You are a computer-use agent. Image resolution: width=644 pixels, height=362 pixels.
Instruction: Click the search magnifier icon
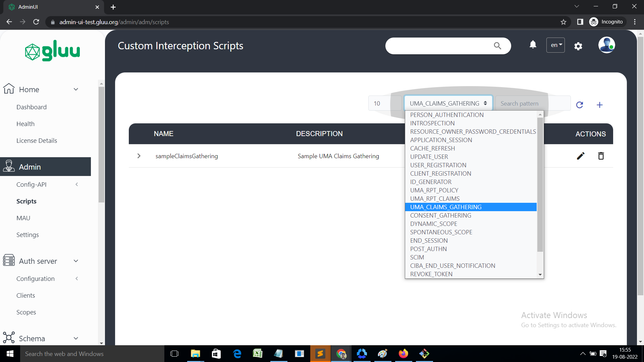click(497, 46)
